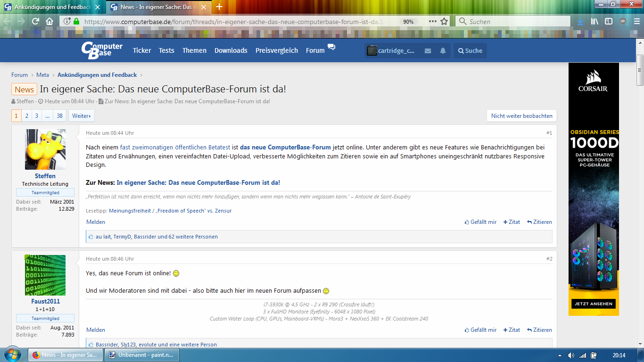Open the Themen menu

pyautogui.click(x=194, y=50)
